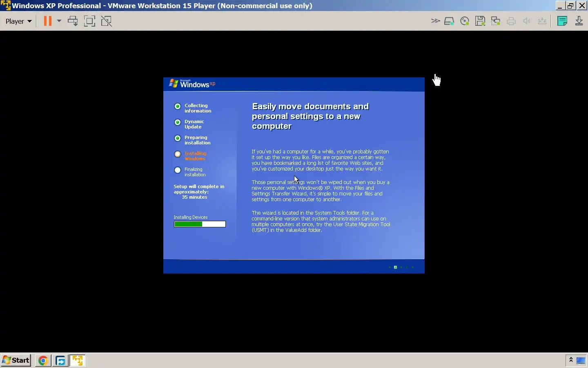The width and height of the screenshot is (588, 368).
Task: Expand the power options arrow beside pause
Action: click(x=59, y=21)
